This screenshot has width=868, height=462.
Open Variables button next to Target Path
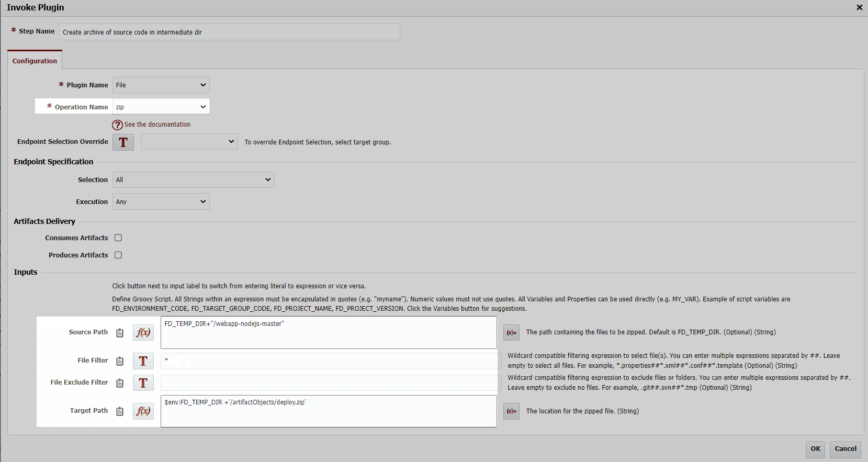coord(511,411)
